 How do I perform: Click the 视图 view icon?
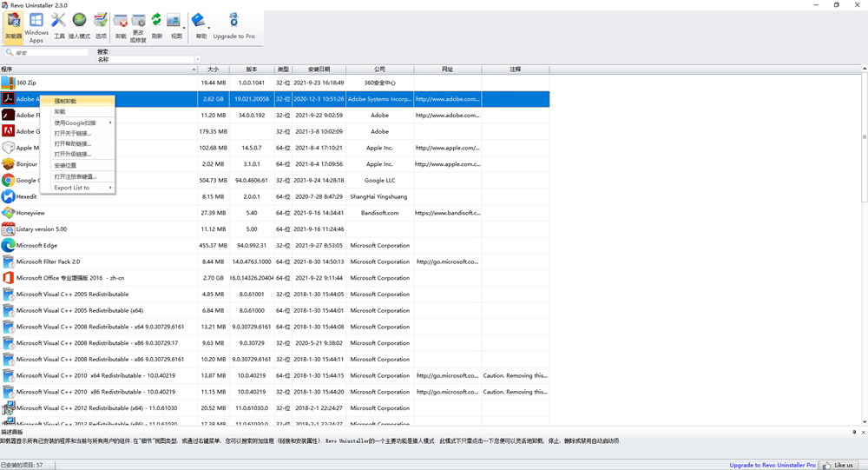(174, 21)
